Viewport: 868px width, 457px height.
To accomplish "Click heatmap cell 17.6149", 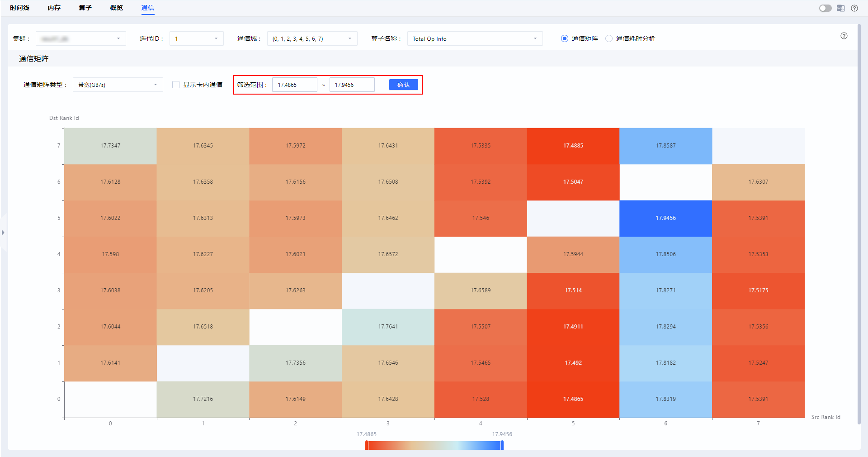I will tap(295, 399).
